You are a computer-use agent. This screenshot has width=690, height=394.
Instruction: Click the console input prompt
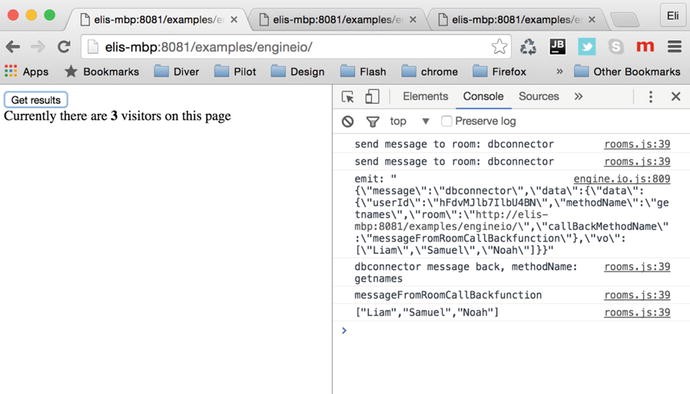coord(510,330)
